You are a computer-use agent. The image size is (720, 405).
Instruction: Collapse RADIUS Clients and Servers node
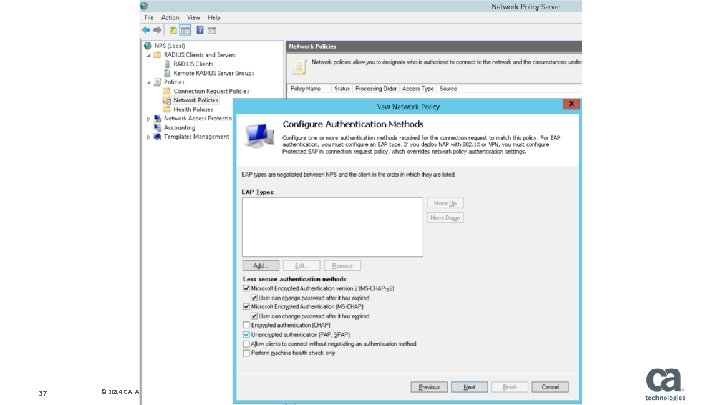pyautogui.click(x=149, y=55)
